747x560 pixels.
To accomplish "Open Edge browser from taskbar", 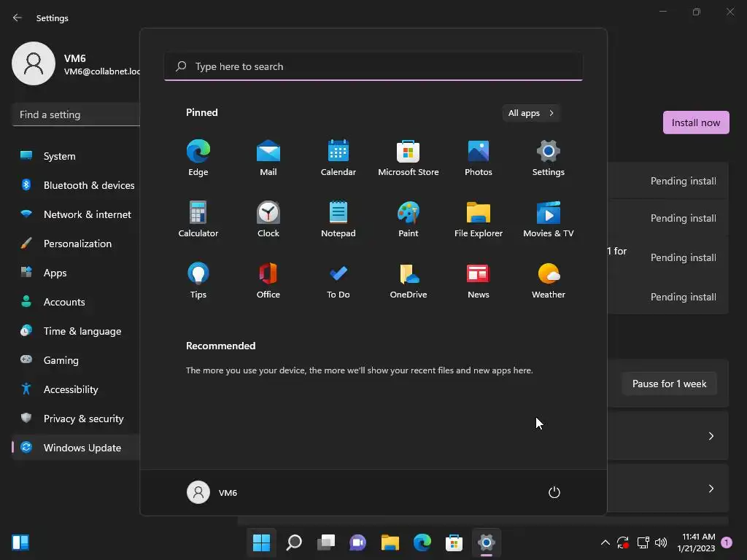I will click(x=422, y=542).
